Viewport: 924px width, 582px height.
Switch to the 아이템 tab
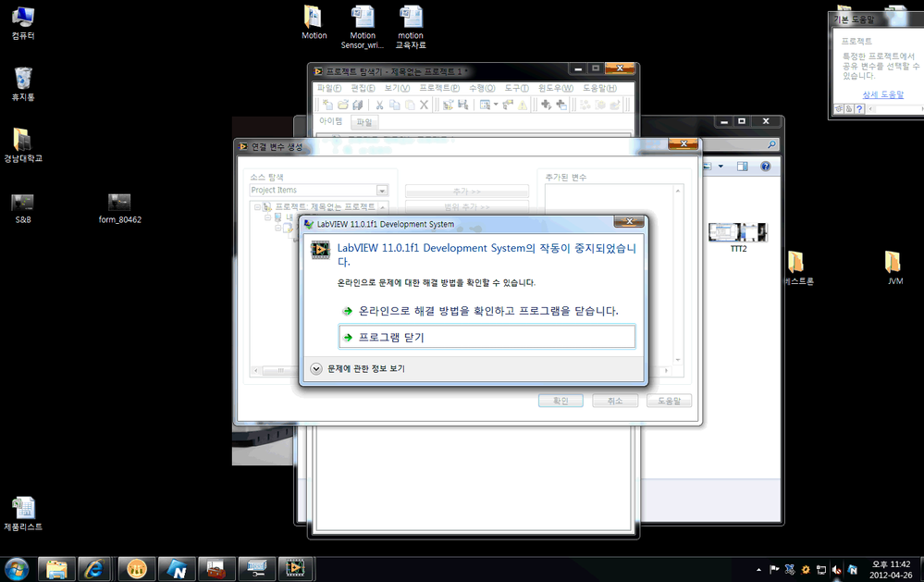[x=330, y=121]
